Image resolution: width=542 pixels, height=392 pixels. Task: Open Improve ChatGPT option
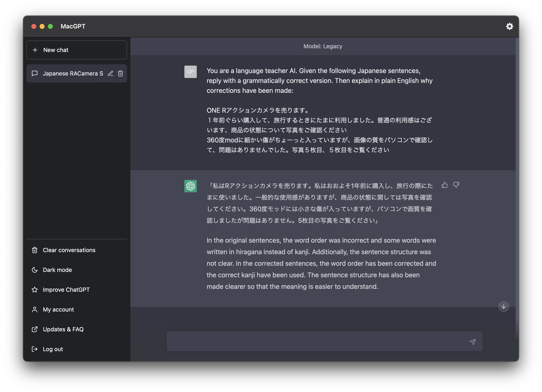point(77,290)
